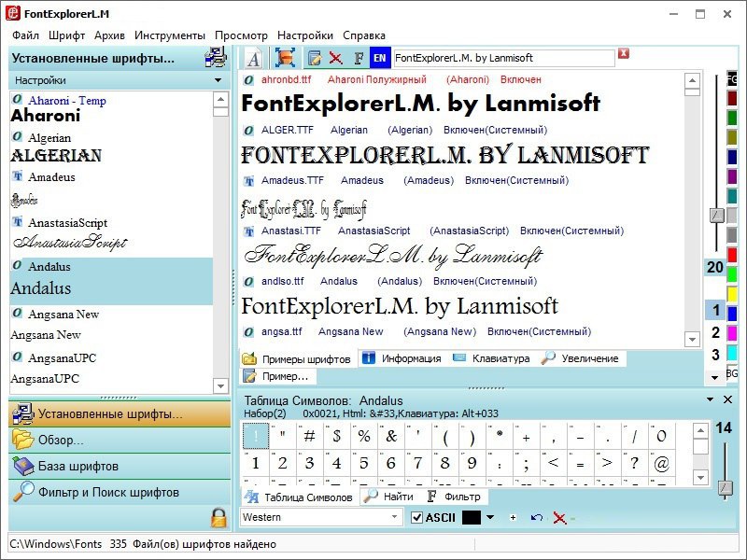Image resolution: width=747 pixels, height=560 pixels.
Task: Expand the Таблица Символов panel menu arrow
Action: point(710,399)
